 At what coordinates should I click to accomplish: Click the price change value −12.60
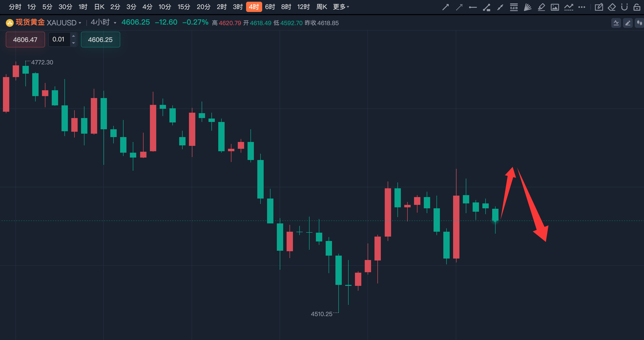[x=166, y=22]
